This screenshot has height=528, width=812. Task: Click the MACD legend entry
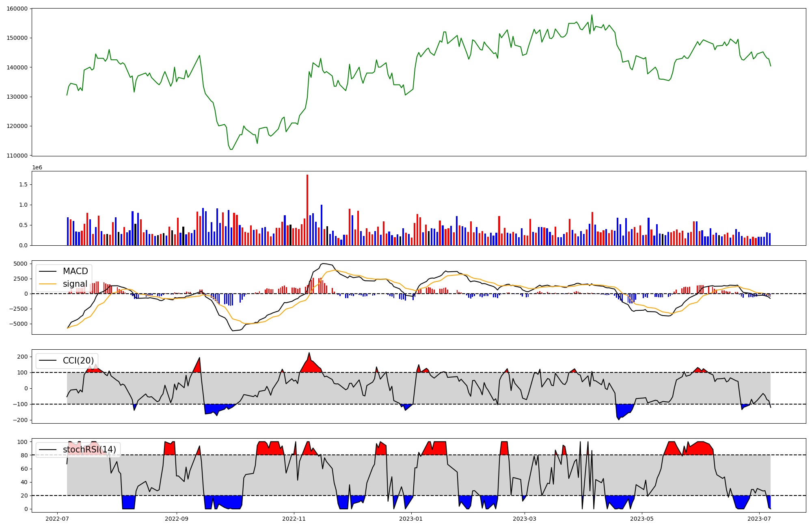pos(75,271)
